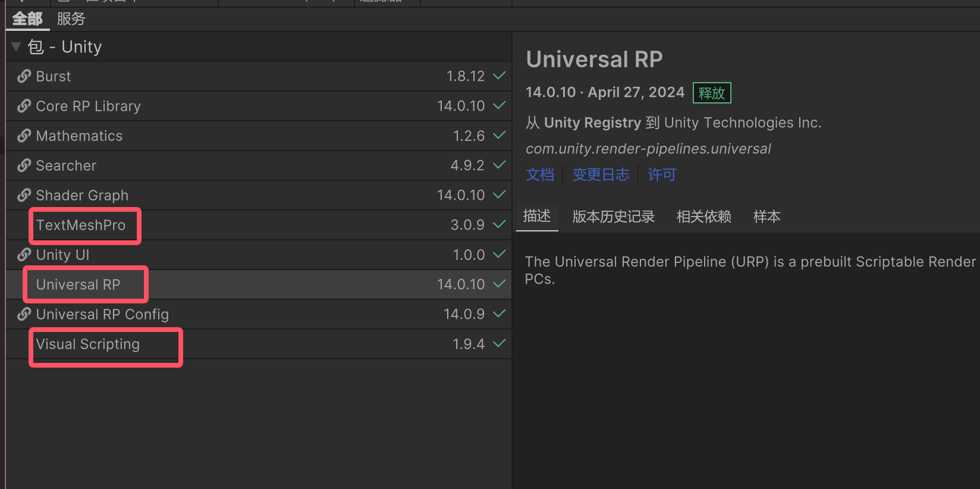
Task: Select the Unity UI package
Action: click(259, 255)
